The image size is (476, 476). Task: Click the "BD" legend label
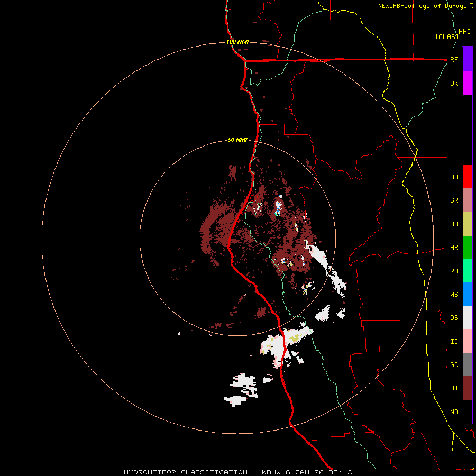click(454, 224)
